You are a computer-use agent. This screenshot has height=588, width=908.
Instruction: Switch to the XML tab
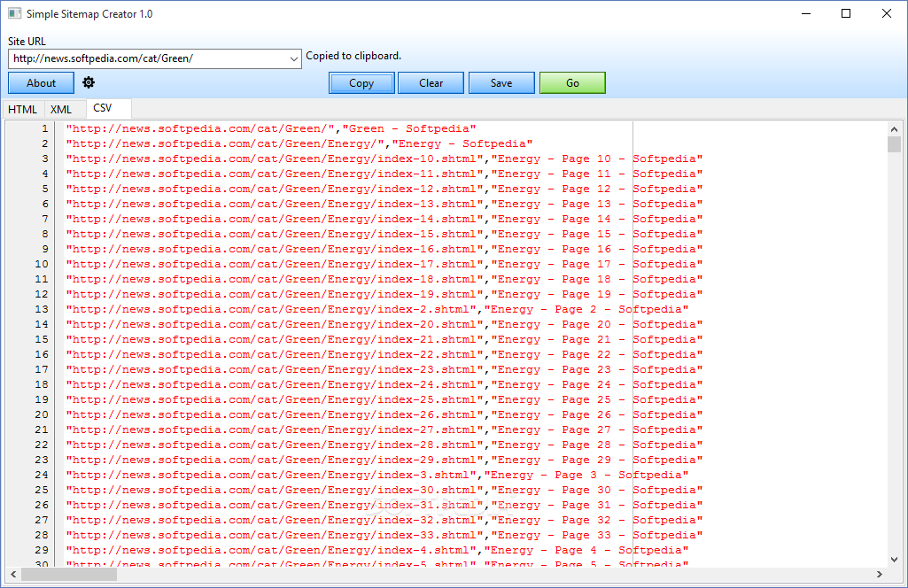(61, 110)
